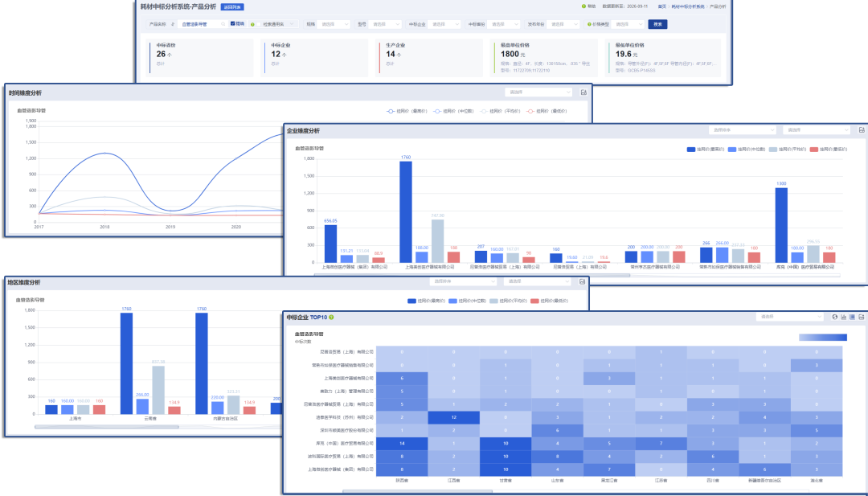Toggle 挂网价(平均价) legend in 时间维度分析
Image resolution: width=868 pixels, height=496 pixels.
(500, 111)
